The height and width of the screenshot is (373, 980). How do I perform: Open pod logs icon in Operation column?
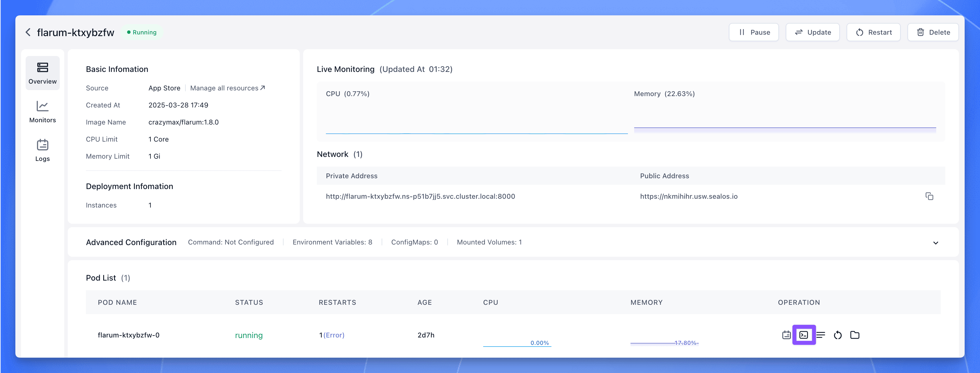(786, 335)
